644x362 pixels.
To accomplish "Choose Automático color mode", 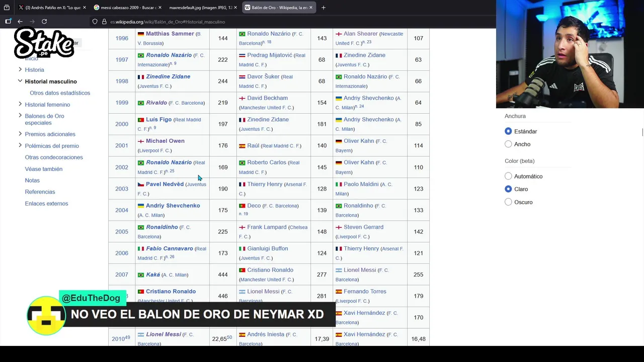I will pos(508,176).
